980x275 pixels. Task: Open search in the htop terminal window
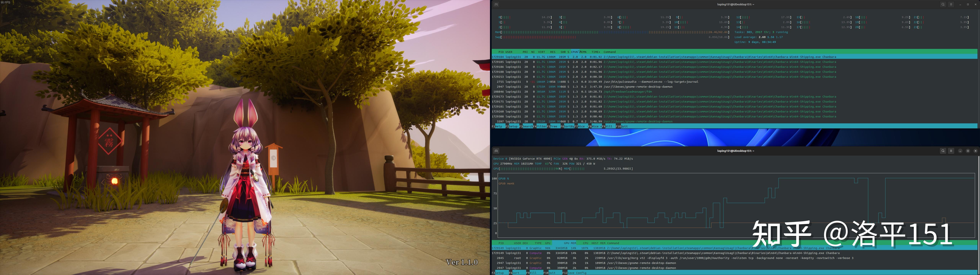(943, 4)
